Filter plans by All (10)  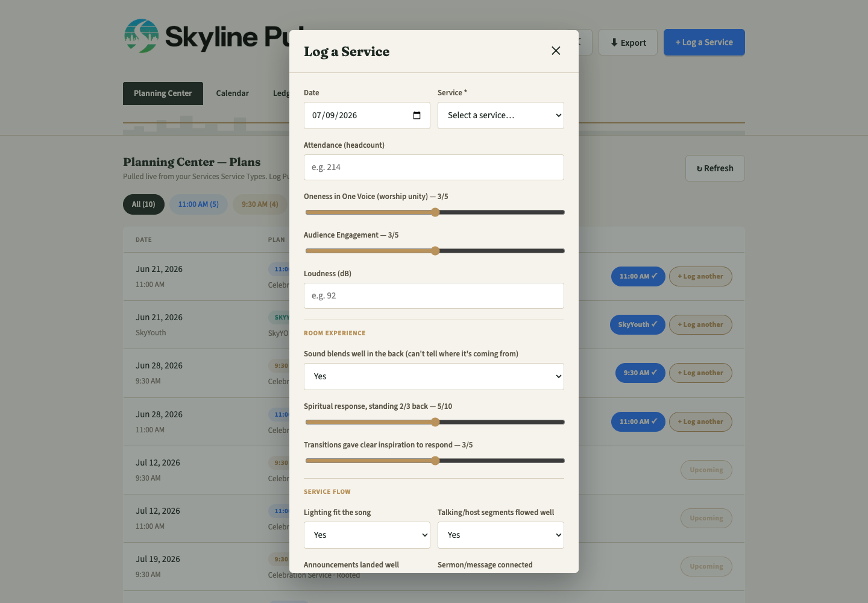(143, 204)
